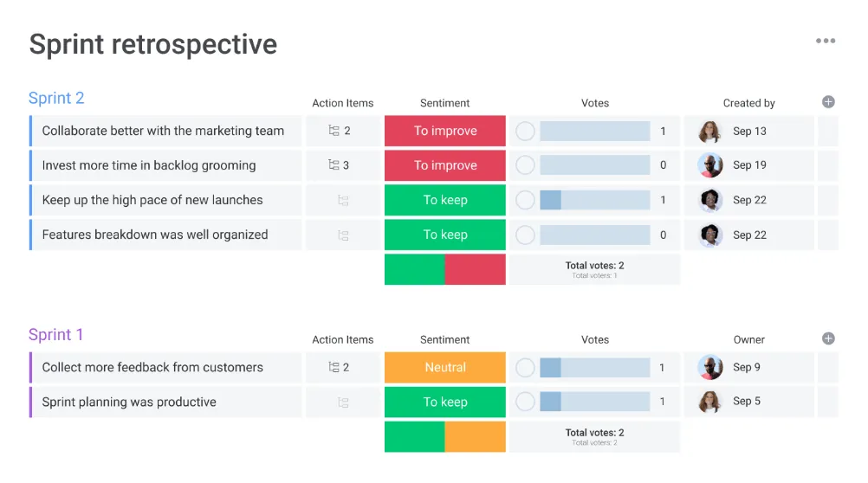Add column with Sprint 1 plus icon
The width and height of the screenshot is (868, 483).
828,338
